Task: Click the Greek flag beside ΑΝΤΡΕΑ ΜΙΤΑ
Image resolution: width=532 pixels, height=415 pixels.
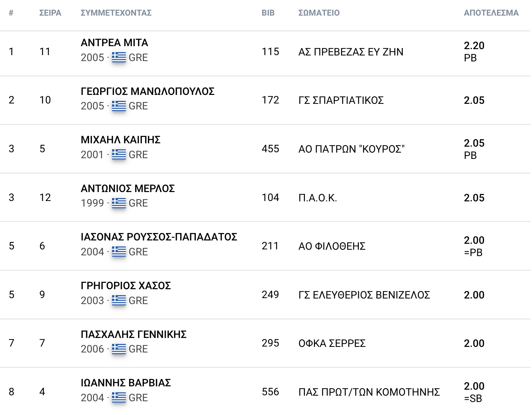Action: point(119,57)
